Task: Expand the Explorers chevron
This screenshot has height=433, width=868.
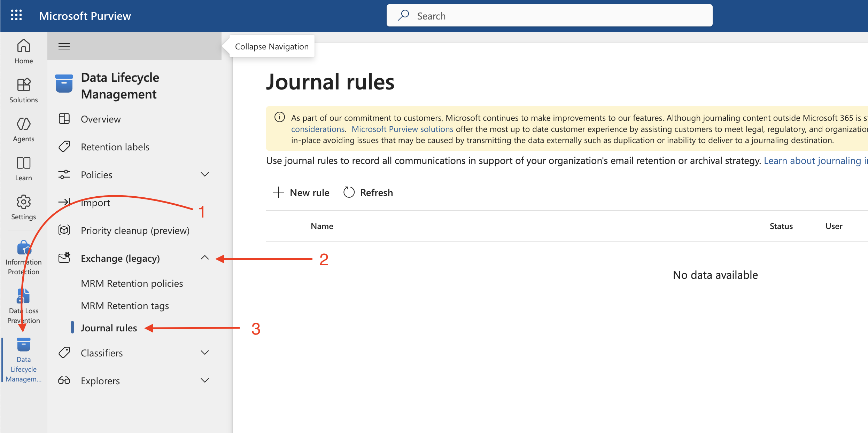Action: click(205, 380)
